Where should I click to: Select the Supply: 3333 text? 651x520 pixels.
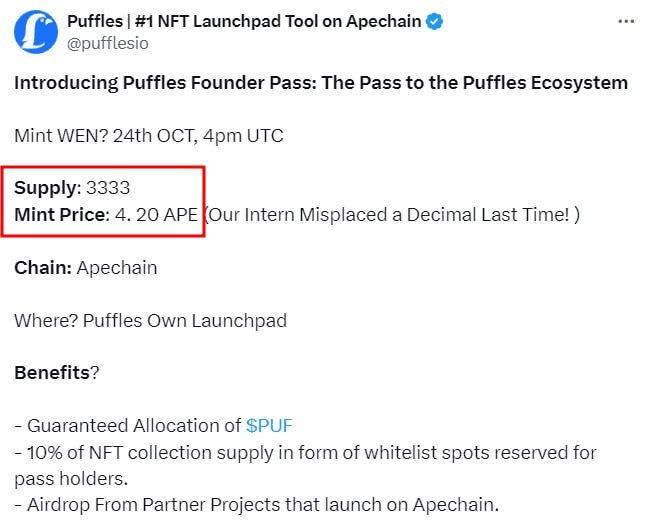pos(72,188)
